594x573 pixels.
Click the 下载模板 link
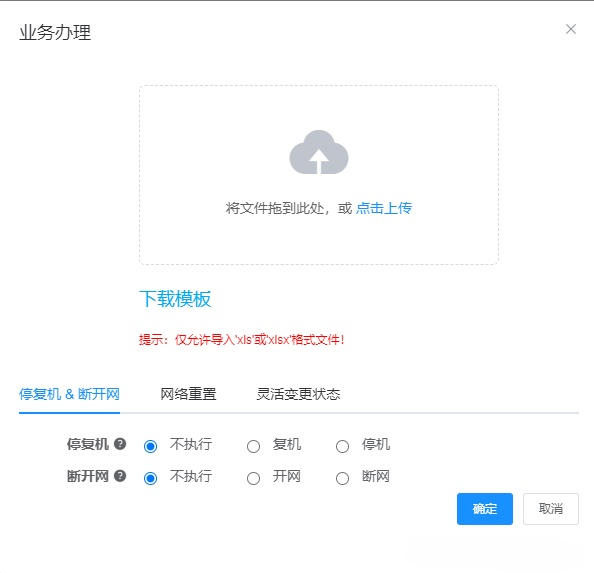click(x=175, y=299)
